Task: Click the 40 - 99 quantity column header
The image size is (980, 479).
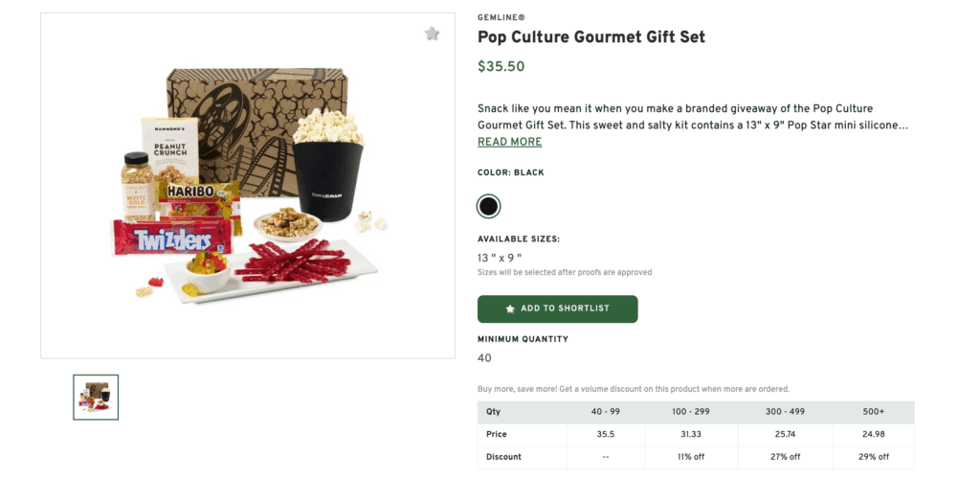Action: [x=606, y=412]
